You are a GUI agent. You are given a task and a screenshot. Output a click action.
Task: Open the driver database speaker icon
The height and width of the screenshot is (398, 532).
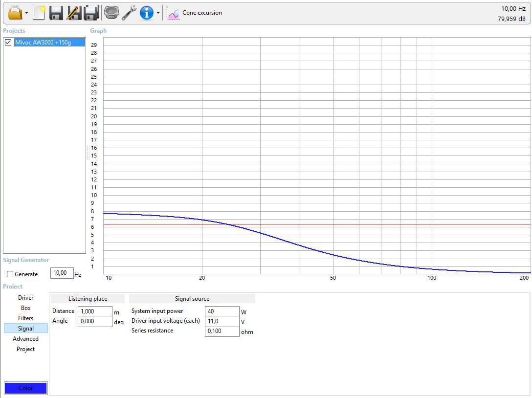pos(111,13)
